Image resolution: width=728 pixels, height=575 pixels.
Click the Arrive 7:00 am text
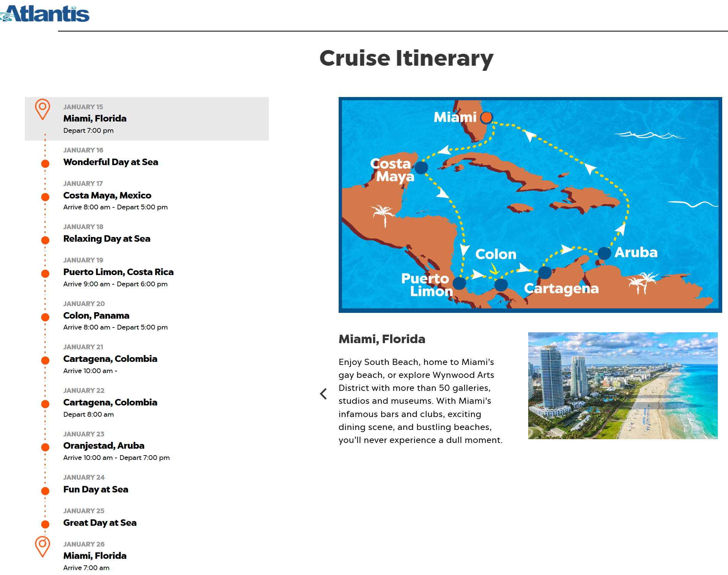[x=86, y=568]
